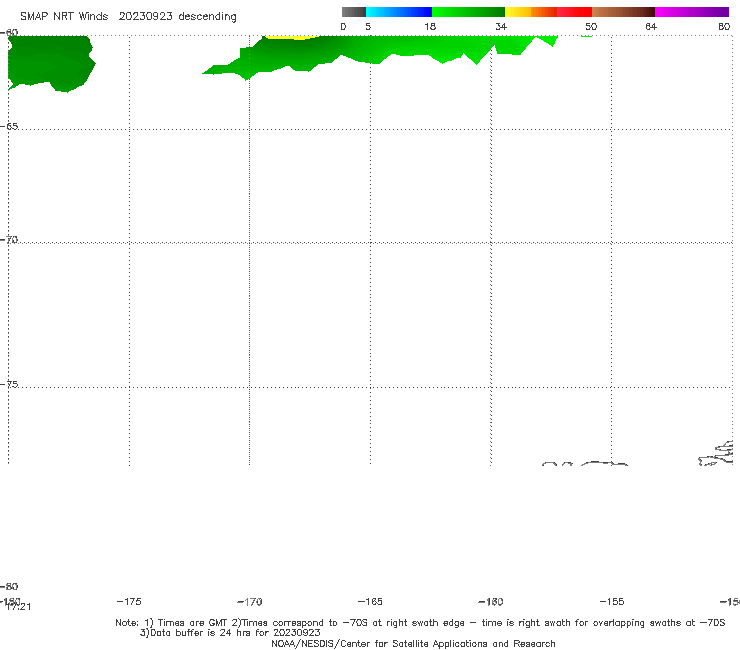Click the color bar label '18'

[x=430, y=26]
